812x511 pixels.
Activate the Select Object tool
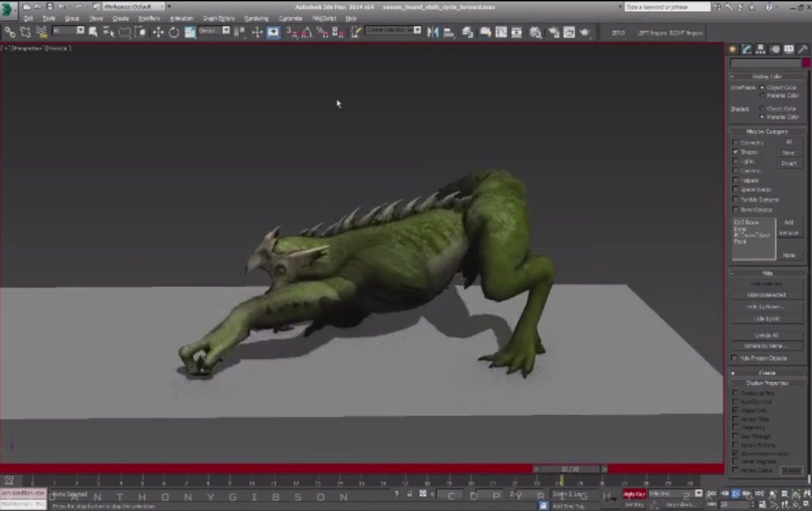pos(94,31)
